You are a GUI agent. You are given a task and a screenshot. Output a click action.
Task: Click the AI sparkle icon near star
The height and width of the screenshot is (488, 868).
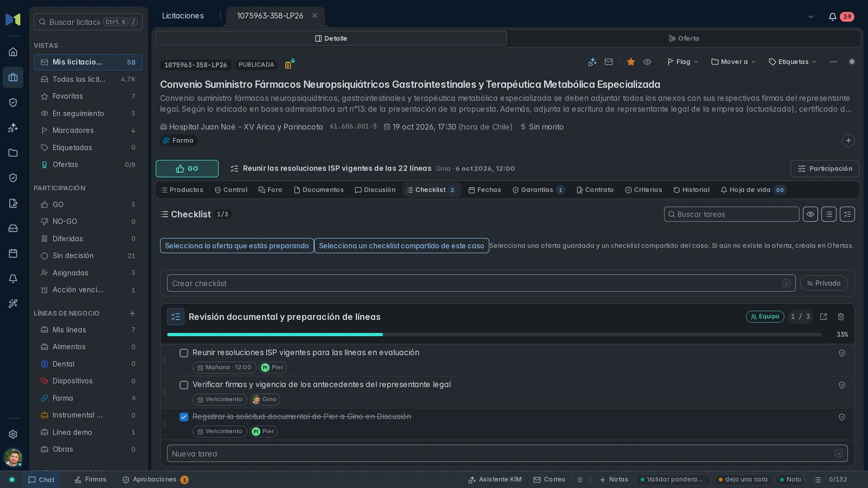click(x=592, y=62)
